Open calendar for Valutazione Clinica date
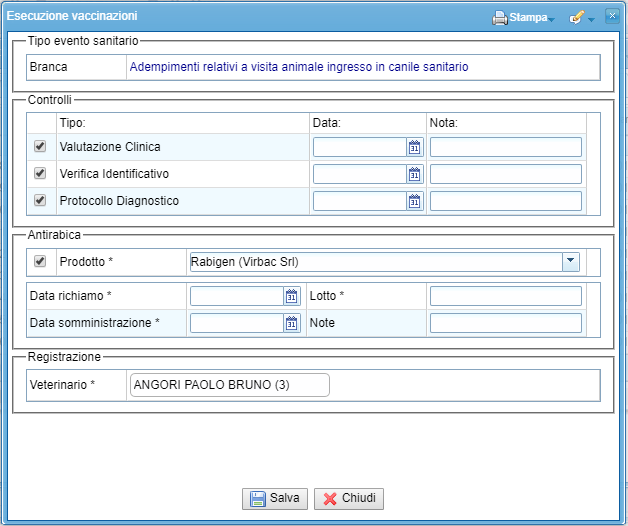The width and height of the screenshot is (628, 526). point(415,147)
